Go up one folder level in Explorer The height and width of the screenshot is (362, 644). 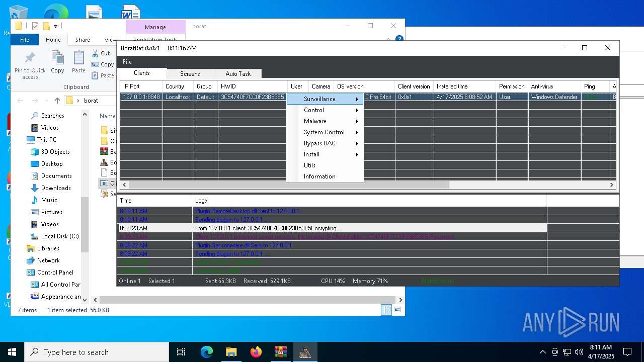pos(57,101)
